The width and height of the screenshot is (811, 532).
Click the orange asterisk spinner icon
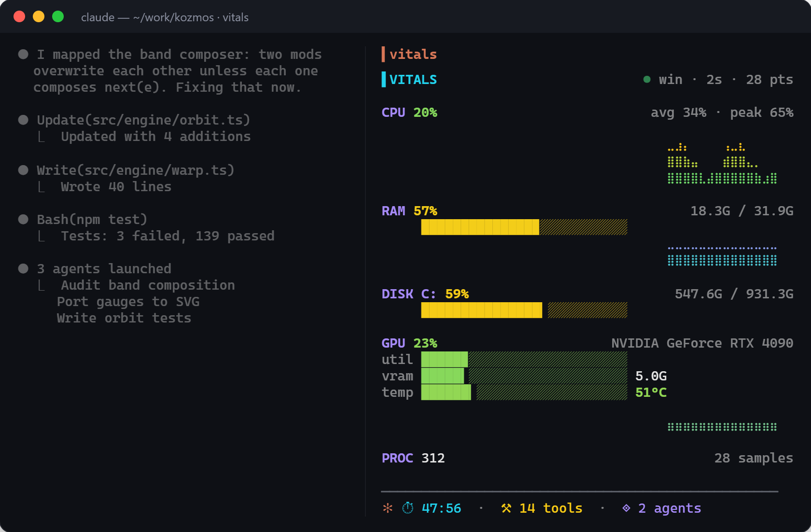coord(388,508)
